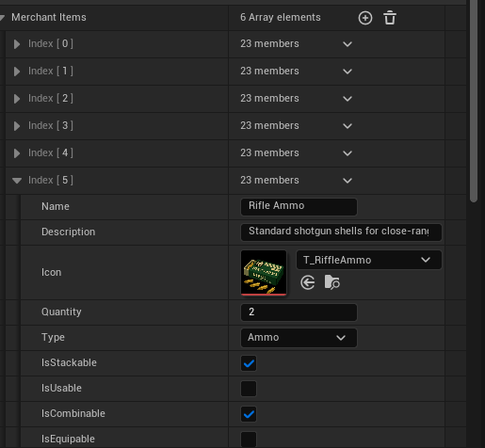Click the Name field with Rifle Ammo

click(299, 207)
